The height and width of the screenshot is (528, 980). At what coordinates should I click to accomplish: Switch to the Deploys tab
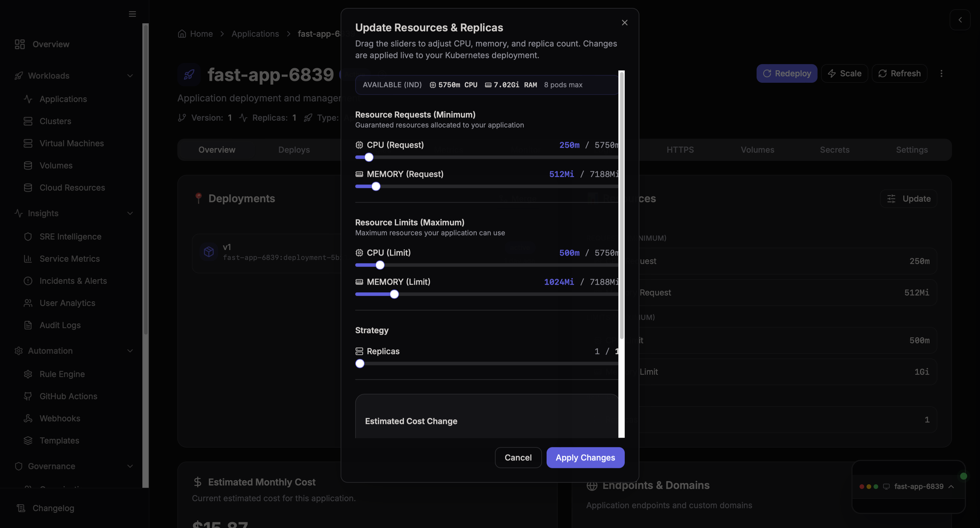point(294,150)
